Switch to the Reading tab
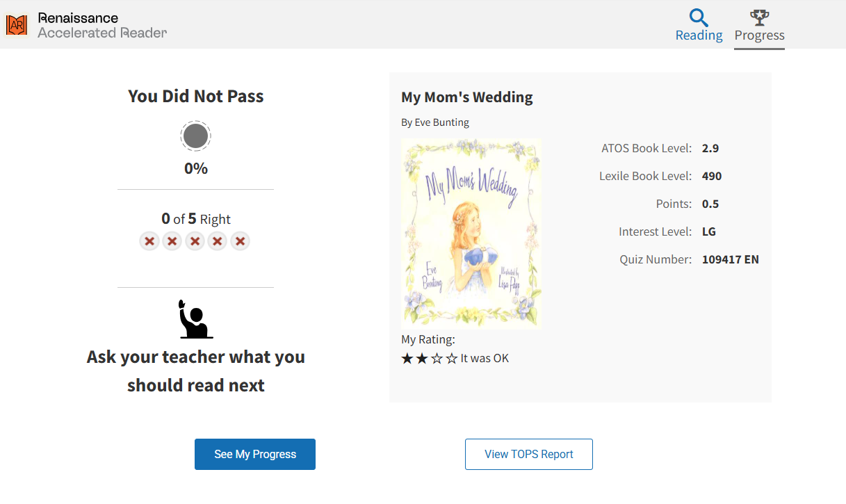This screenshot has height=504, width=846. click(x=699, y=26)
